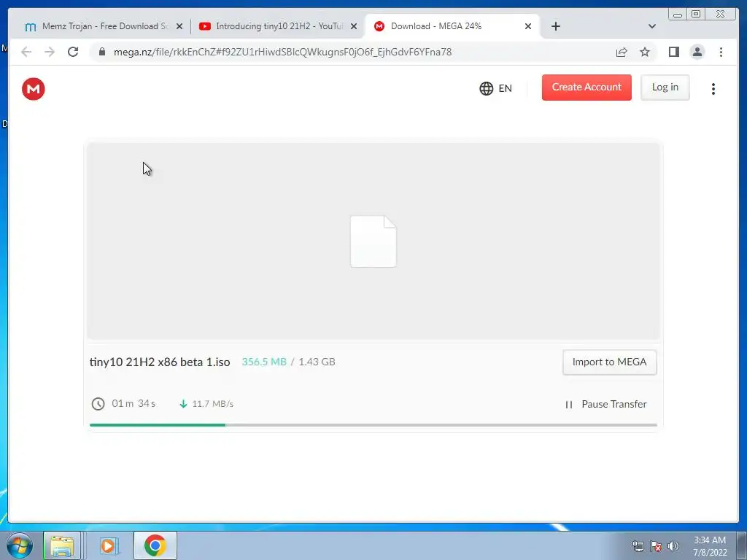This screenshot has height=560, width=747.
Task: Click the download progress bar
Action: (x=373, y=425)
